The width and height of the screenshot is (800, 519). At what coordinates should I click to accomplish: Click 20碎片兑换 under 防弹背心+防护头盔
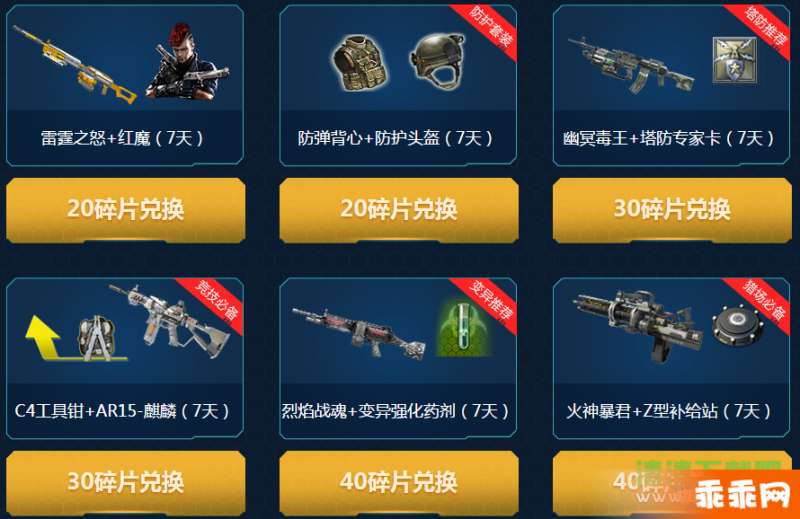coord(399,209)
